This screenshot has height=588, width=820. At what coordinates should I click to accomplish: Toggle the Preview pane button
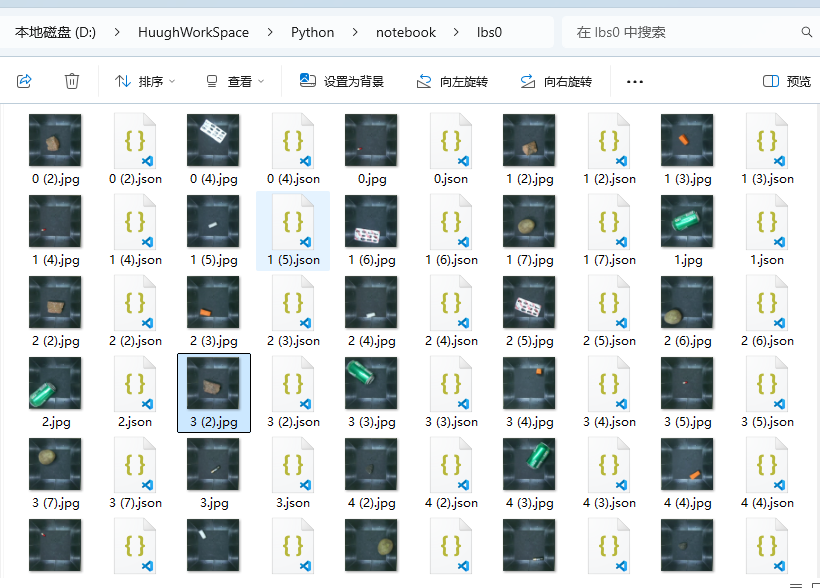(x=787, y=81)
